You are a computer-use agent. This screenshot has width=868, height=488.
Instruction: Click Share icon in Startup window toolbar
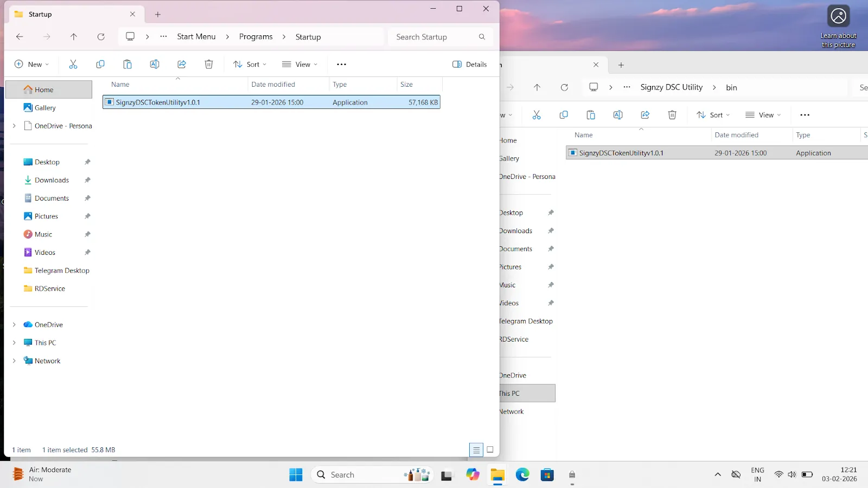coord(182,65)
